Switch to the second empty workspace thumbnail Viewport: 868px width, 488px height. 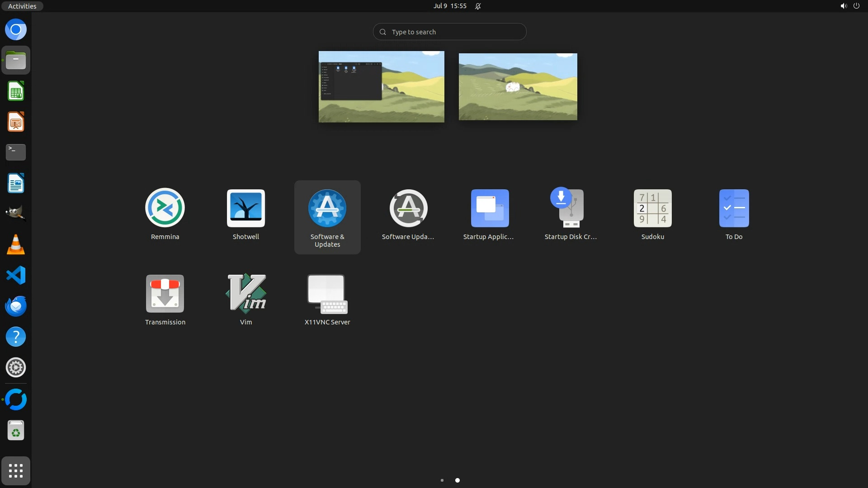518,87
